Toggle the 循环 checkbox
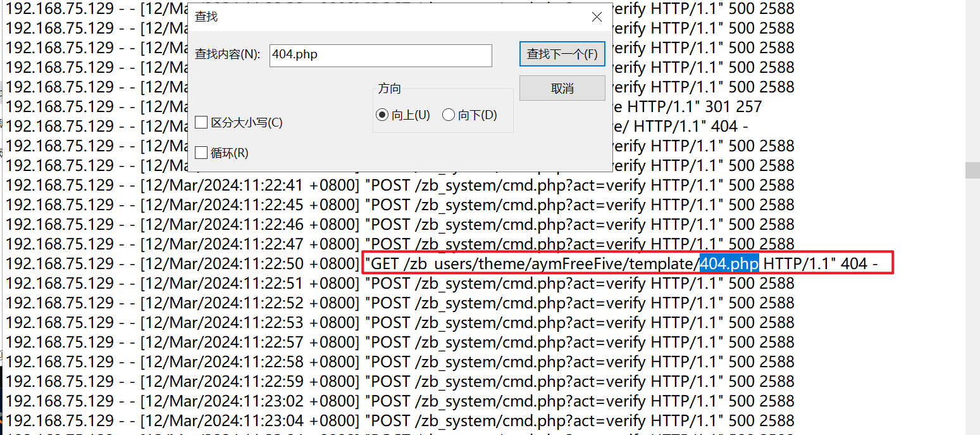 click(x=202, y=153)
